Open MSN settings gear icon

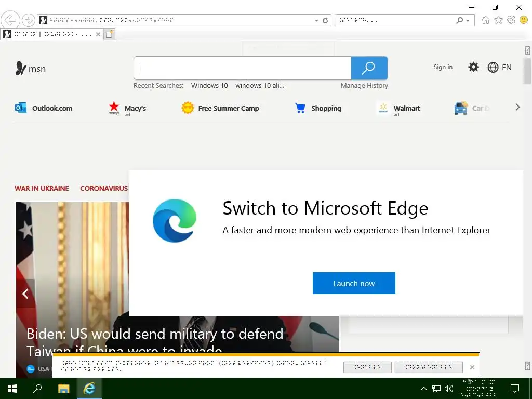pyautogui.click(x=473, y=67)
